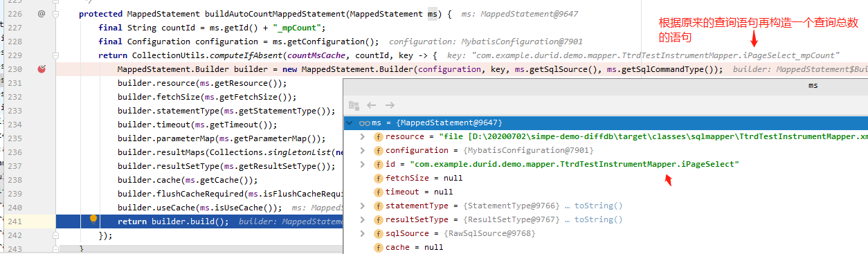Select the ms = {MappedStatement@9647} row
The height and width of the screenshot is (254, 868).
606,123
